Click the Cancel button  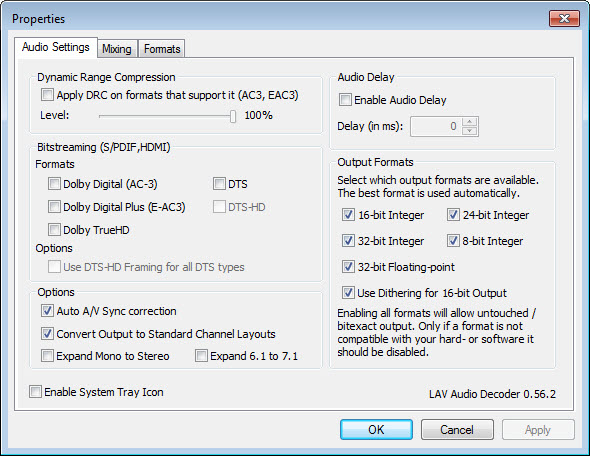click(457, 430)
